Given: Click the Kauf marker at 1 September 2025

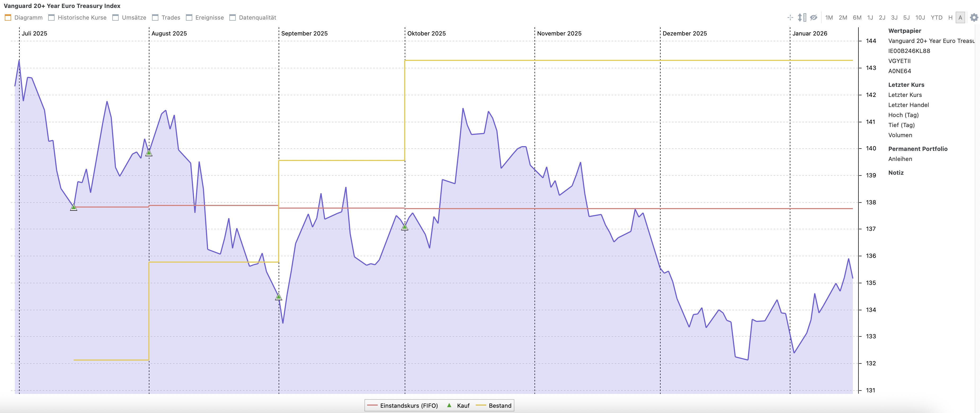Looking at the screenshot, I should coord(278,297).
